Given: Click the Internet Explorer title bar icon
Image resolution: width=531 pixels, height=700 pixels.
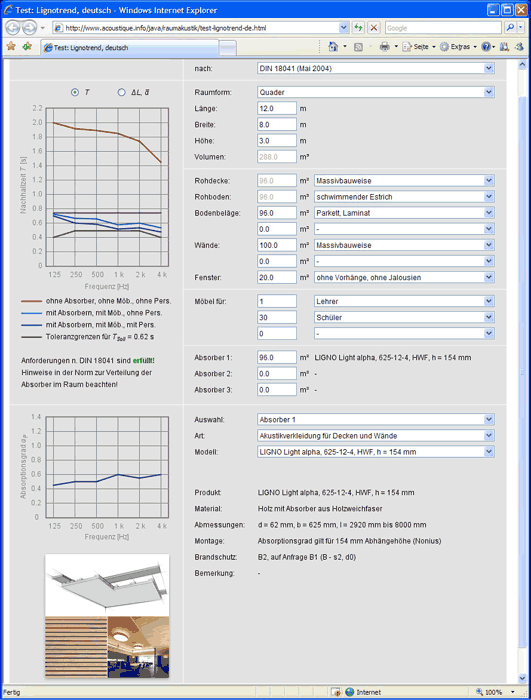Looking at the screenshot, I should (8, 10).
